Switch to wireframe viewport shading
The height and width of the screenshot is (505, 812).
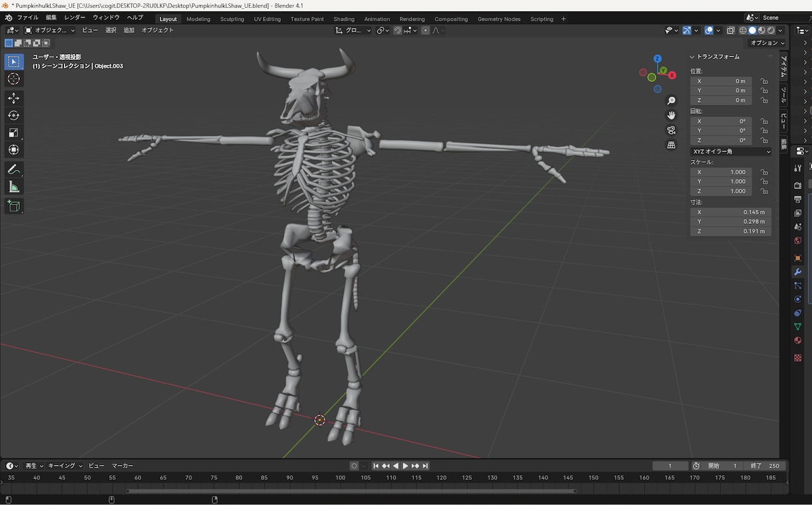(x=743, y=31)
